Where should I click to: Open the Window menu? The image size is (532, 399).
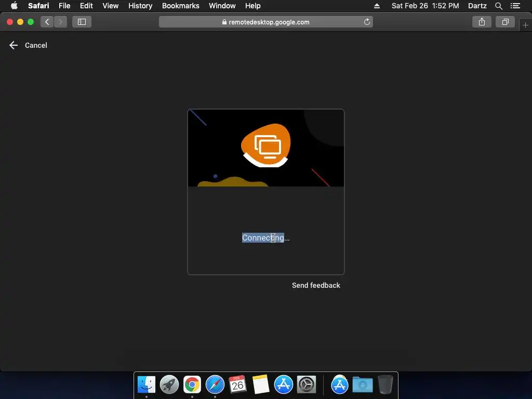pos(222,6)
